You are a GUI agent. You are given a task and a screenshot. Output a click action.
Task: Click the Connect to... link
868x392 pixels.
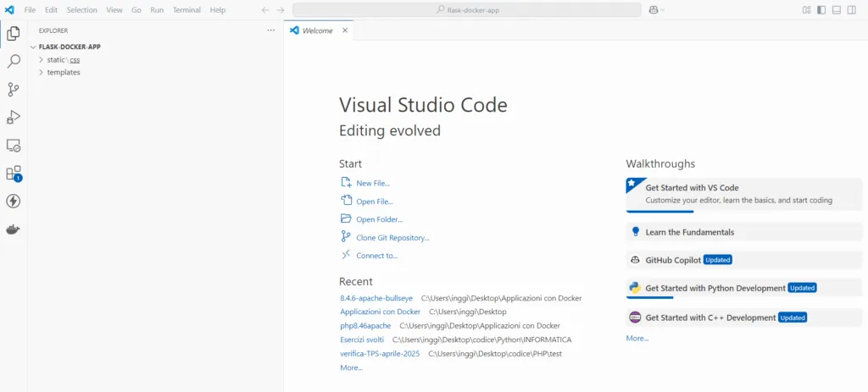pos(377,256)
